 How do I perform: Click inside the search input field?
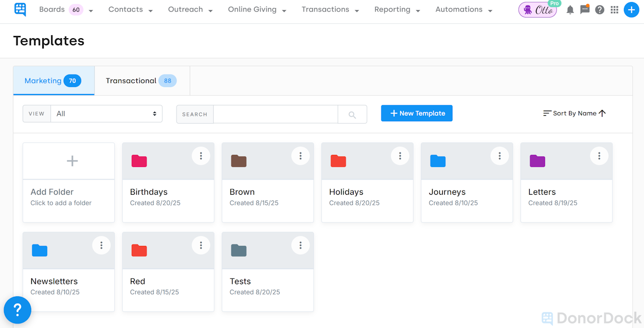click(x=276, y=114)
